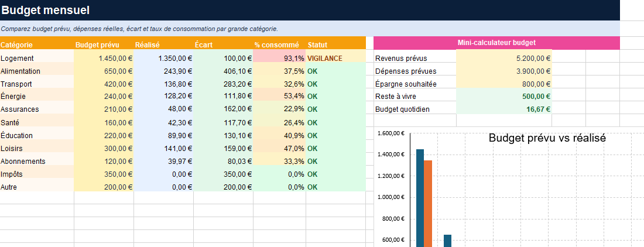Click Alimentation réalisé value 243,90 €

(x=163, y=71)
